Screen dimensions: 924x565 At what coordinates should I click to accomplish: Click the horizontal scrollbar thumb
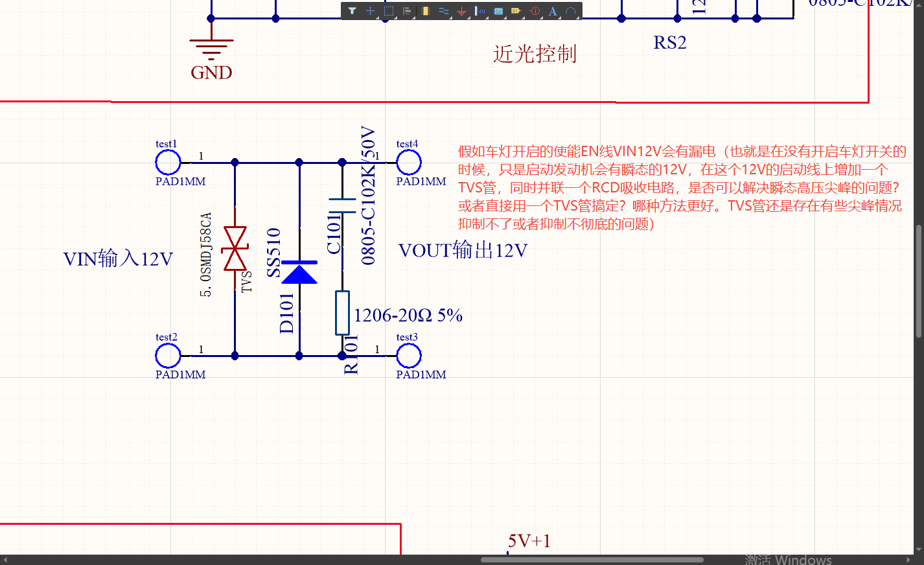pos(592,560)
